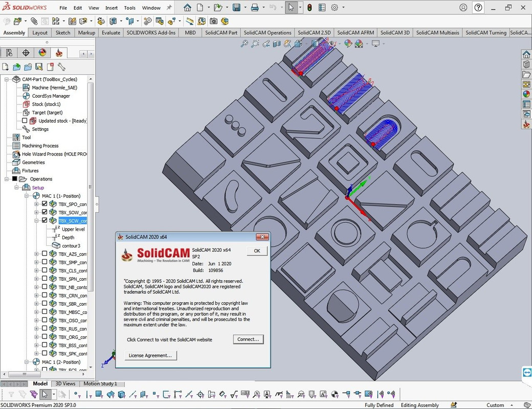Viewport: 532px width, 409px height.
Task: Click the Print icon in the title bar
Action: [x=255, y=8]
